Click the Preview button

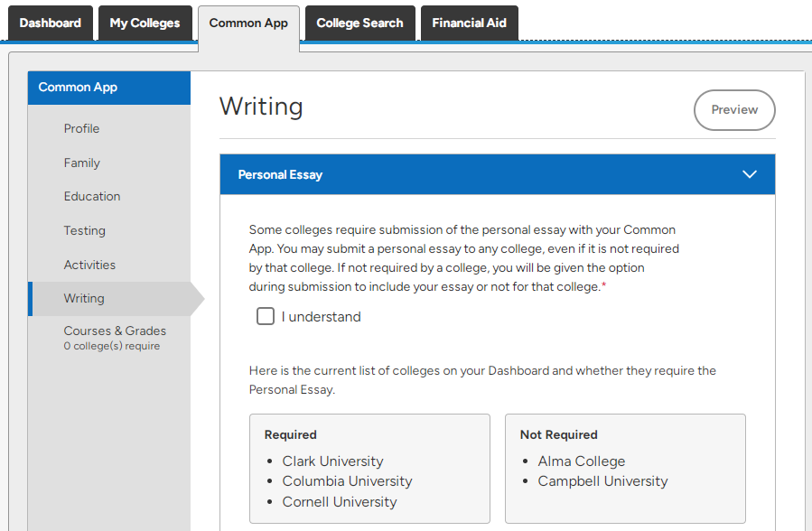(x=734, y=109)
